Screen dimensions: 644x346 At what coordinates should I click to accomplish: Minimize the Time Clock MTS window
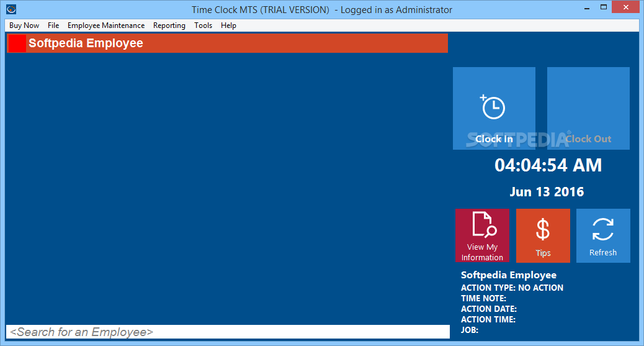point(587,7)
